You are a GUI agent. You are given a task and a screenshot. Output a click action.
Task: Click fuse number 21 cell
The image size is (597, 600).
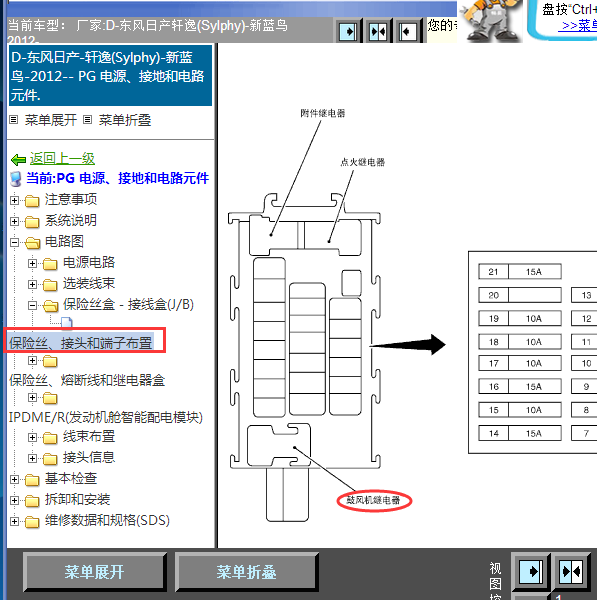click(x=493, y=272)
